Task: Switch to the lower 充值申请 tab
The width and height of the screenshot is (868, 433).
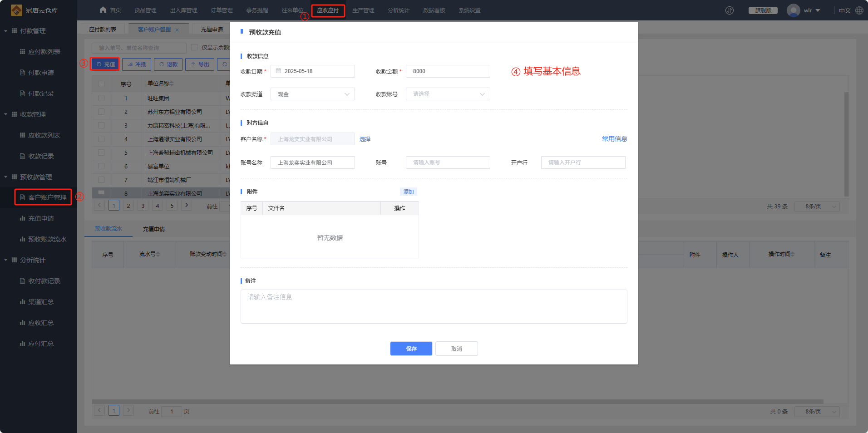Action: (154, 229)
